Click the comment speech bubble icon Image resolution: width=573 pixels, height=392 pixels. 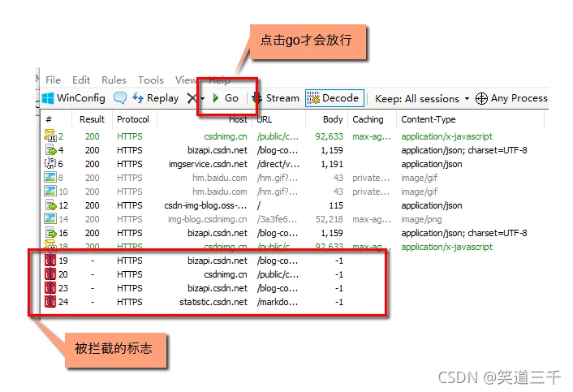[120, 97]
